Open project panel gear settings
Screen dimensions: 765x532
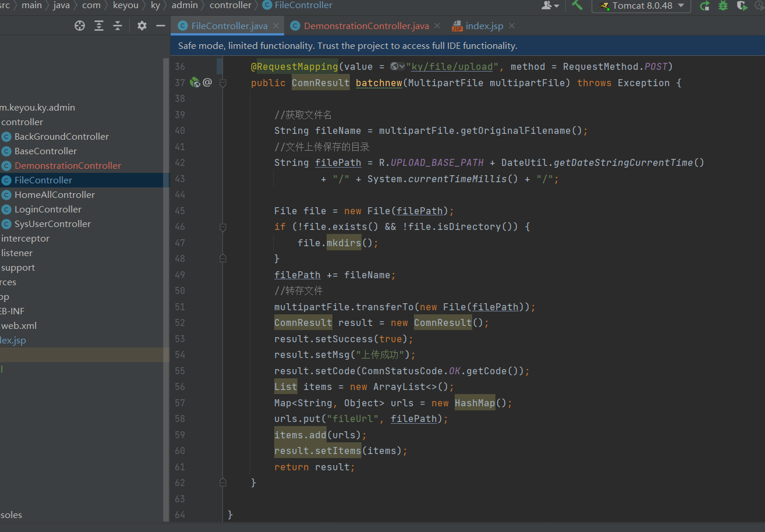coord(142,26)
